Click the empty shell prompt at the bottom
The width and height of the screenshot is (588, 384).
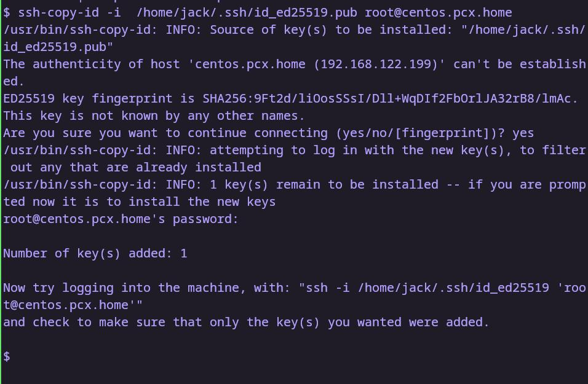click(7, 356)
